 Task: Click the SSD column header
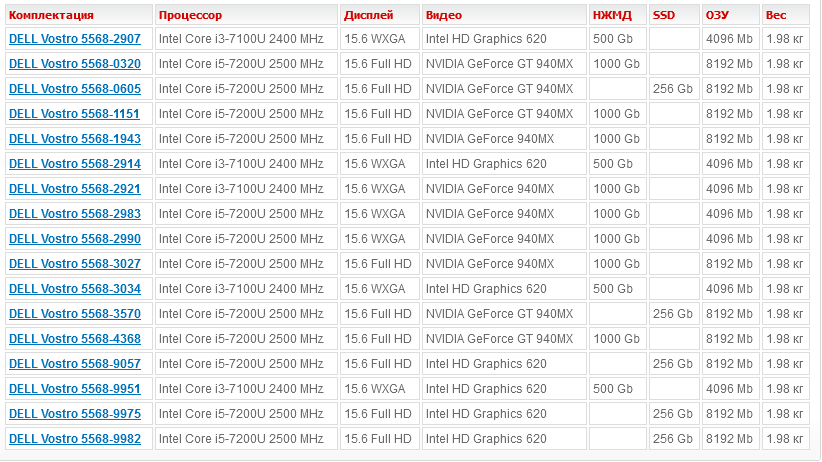pyautogui.click(x=674, y=15)
